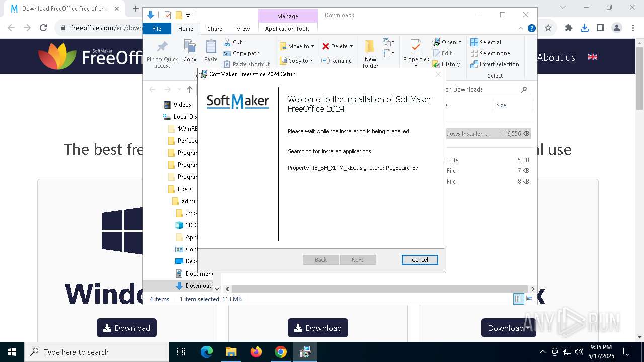
Task: Open the View ribbon tab
Action: click(243, 29)
